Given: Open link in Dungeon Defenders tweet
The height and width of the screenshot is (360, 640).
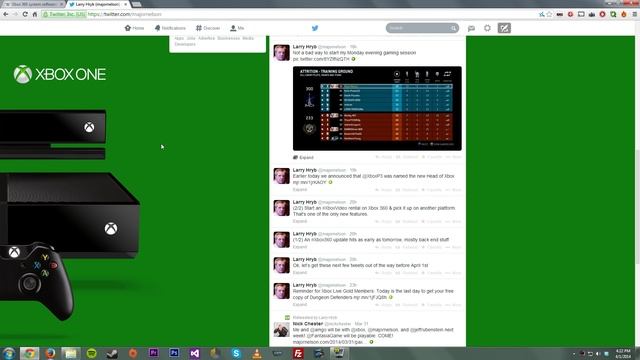Looking at the screenshot, I should click(x=370, y=298).
